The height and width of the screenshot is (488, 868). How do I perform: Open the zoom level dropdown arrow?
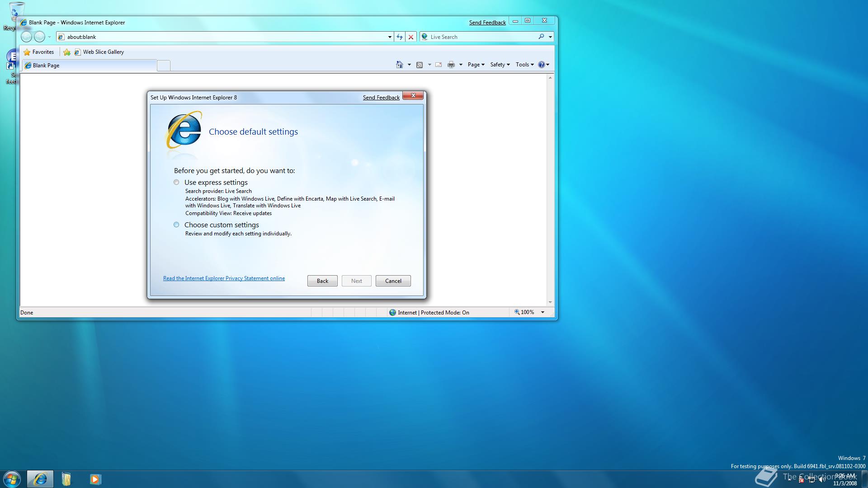point(542,312)
